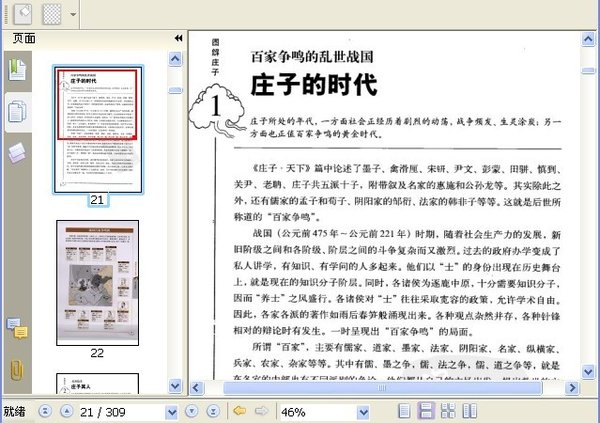This screenshot has height=423, width=600.
Task: Open the zoom level 46% dropdown
Action: tap(364, 412)
